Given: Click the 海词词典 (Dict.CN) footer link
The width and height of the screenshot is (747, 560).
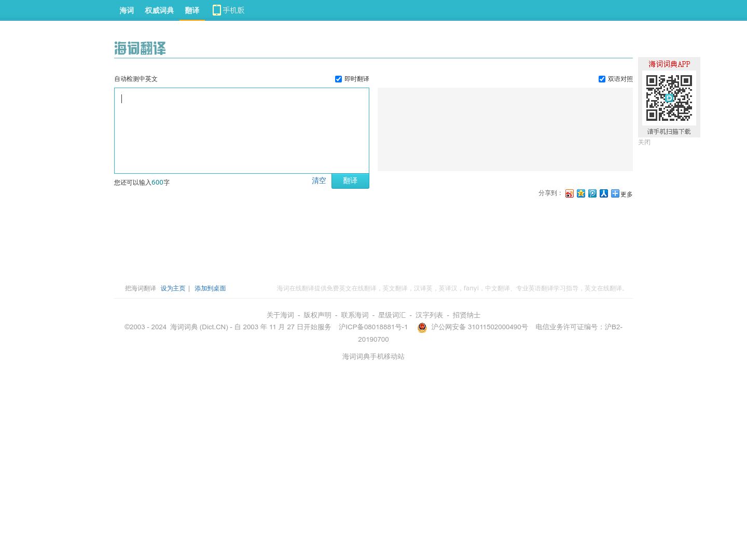Looking at the screenshot, I should click(199, 327).
